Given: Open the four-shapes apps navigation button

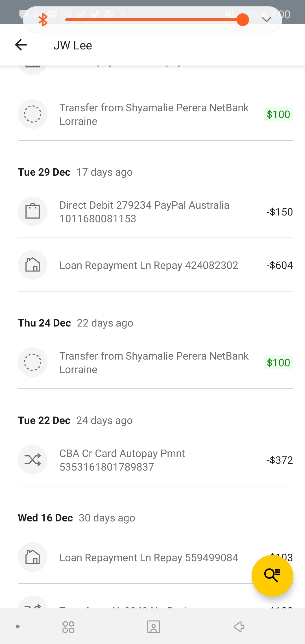Looking at the screenshot, I should [x=68, y=626].
